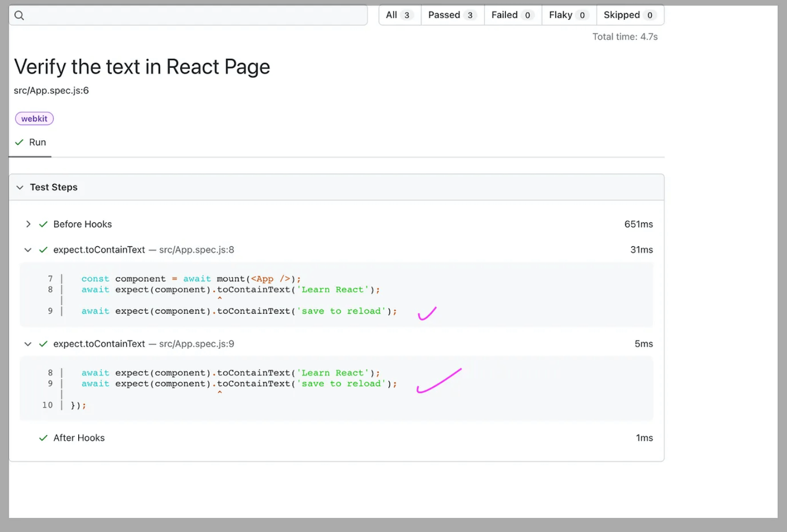This screenshot has width=787, height=532.
Task: Click inside the search input field
Action: (197, 15)
